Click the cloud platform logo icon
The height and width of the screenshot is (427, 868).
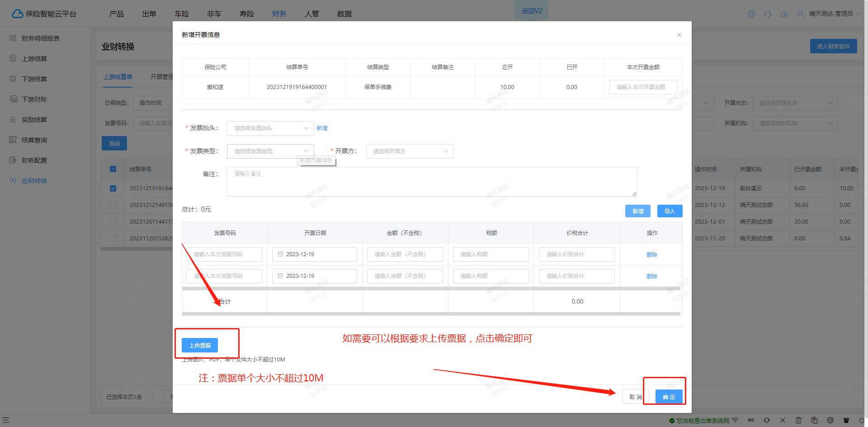pyautogui.click(x=17, y=14)
